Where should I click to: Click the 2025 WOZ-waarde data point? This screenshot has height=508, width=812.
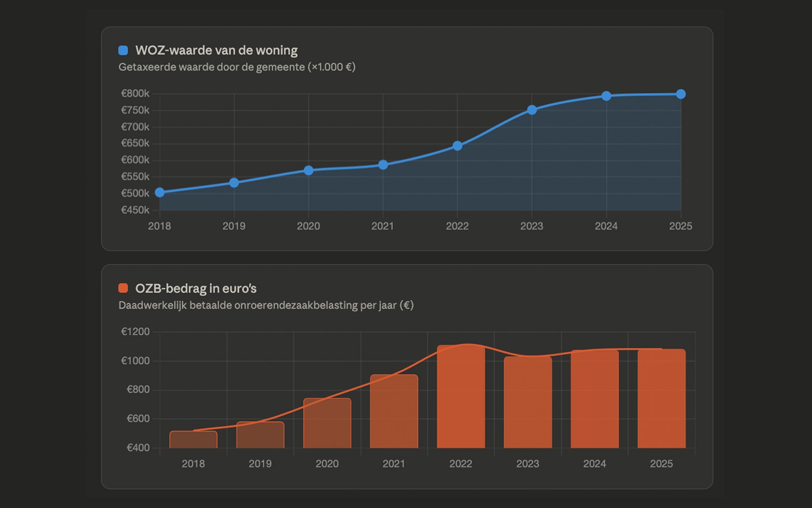[x=681, y=94]
